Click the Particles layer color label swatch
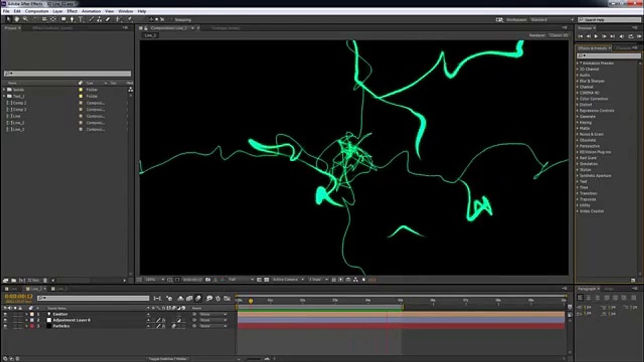 [32, 326]
